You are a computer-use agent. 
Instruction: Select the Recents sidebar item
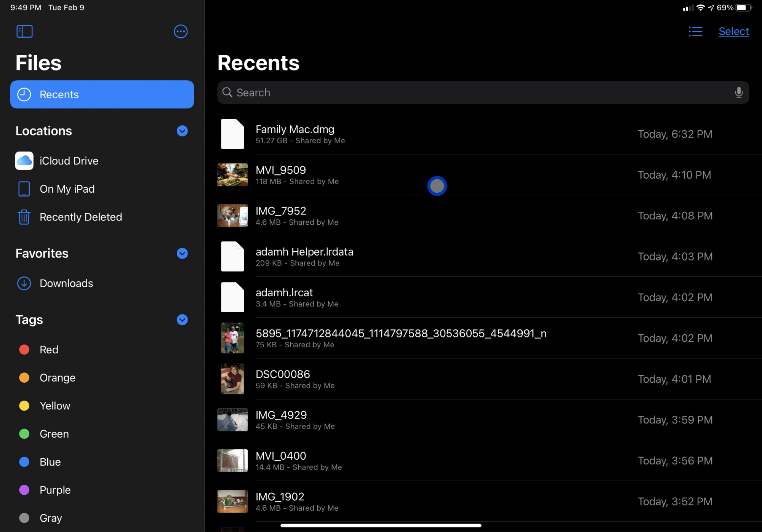pyautogui.click(x=102, y=94)
